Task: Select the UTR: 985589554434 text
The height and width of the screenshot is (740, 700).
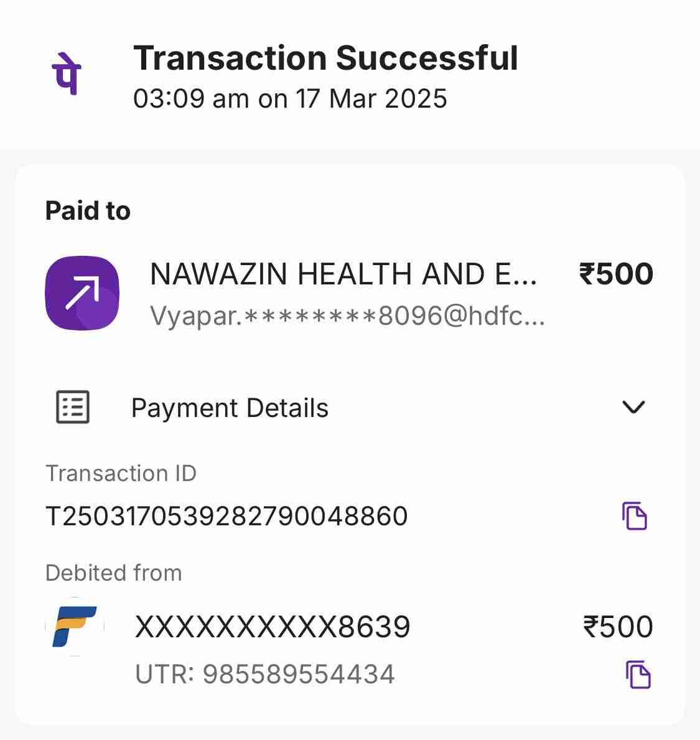Action: (265, 675)
